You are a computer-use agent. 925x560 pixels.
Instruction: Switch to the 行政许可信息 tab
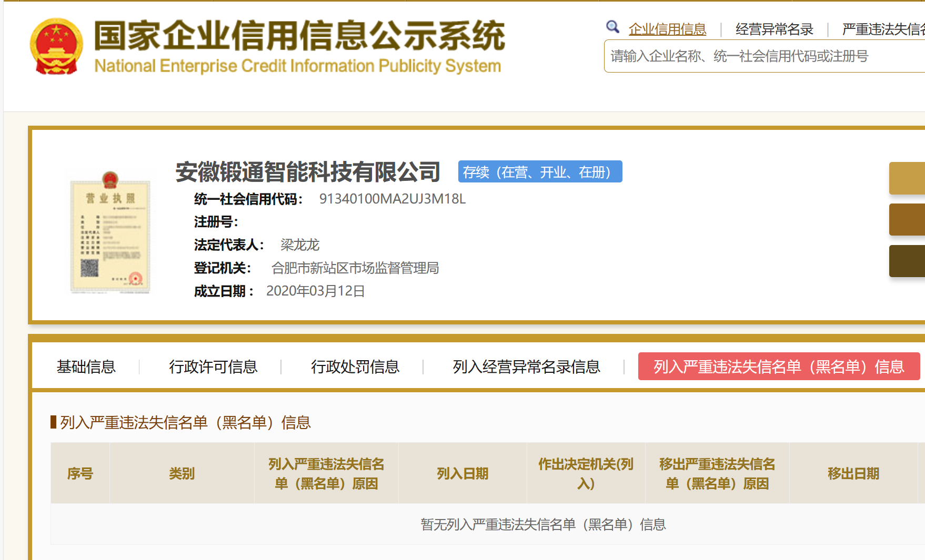coord(213,366)
